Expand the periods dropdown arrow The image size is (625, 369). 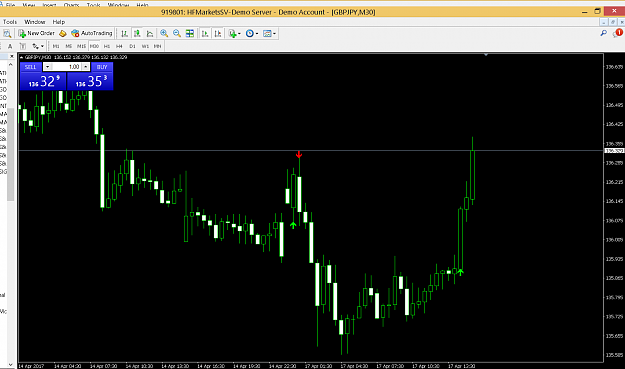click(257, 34)
